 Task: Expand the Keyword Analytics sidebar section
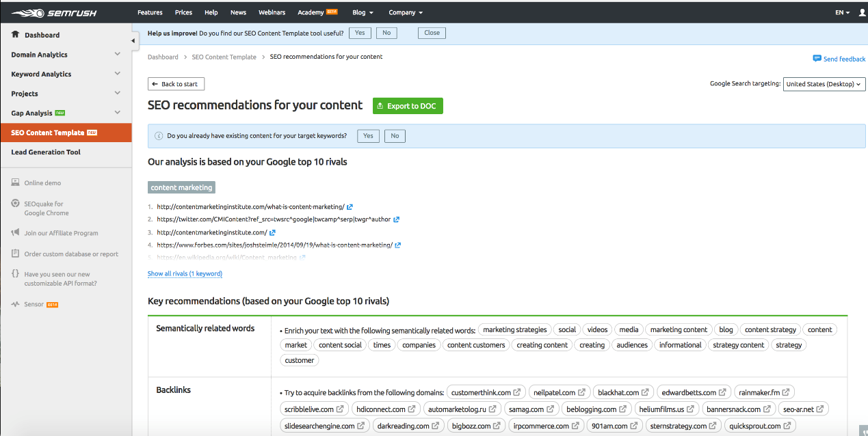(117, 74)
